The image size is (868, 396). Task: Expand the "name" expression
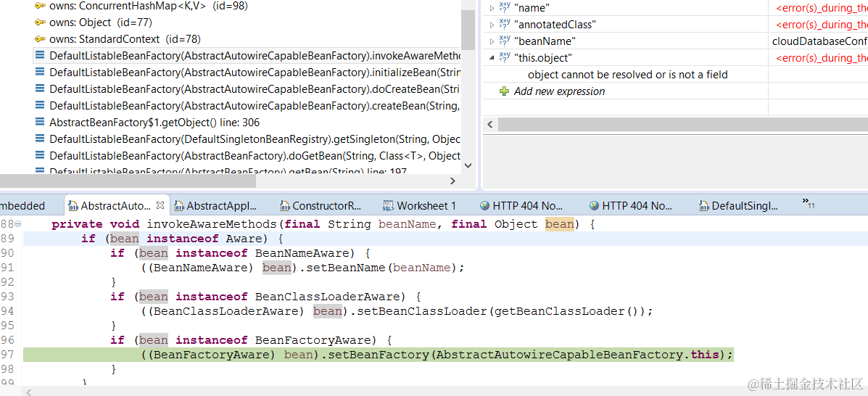[491, 8]
